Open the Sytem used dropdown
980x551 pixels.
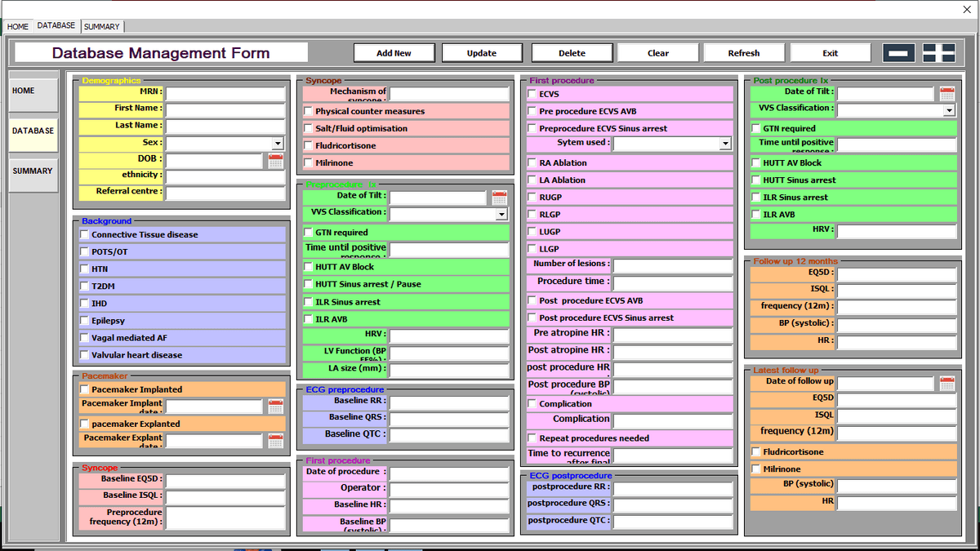[x=725, y=144]
